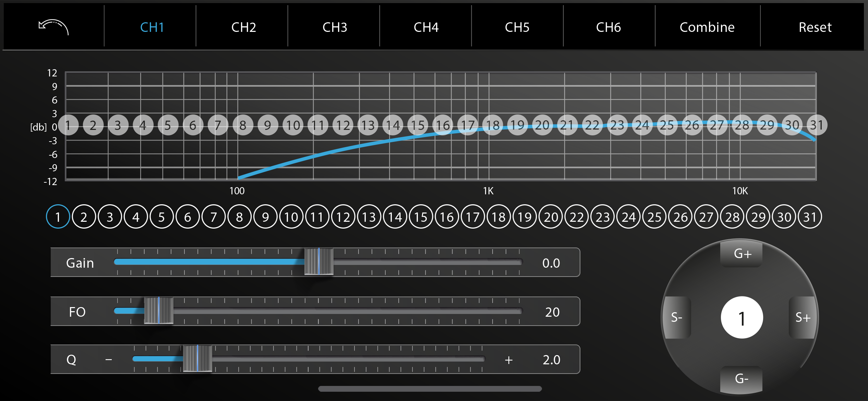Switch to the CH5 tab

(x=517, y=27)
